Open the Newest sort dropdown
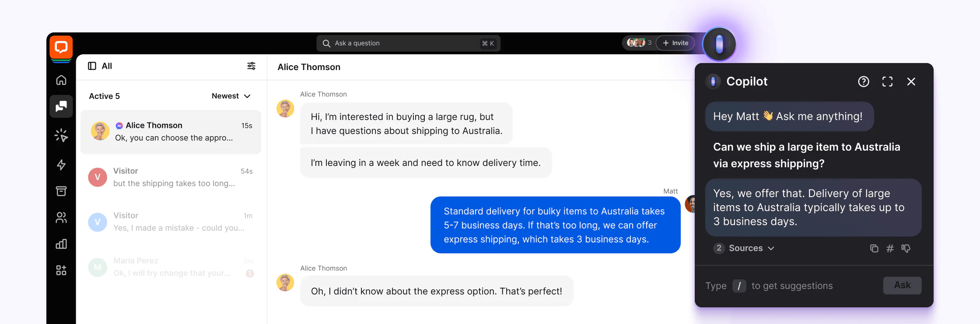 coord(231,95)
